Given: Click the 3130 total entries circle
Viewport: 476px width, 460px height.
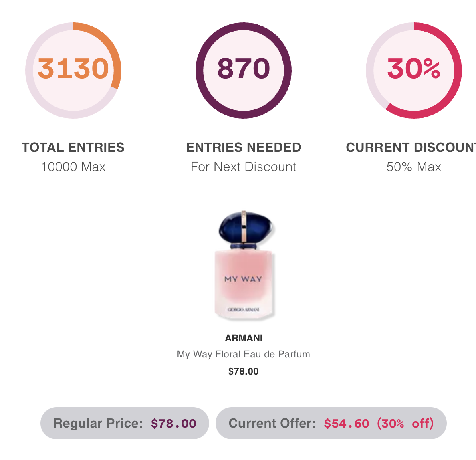Looking at the screenshot, I should click(73, 71).
